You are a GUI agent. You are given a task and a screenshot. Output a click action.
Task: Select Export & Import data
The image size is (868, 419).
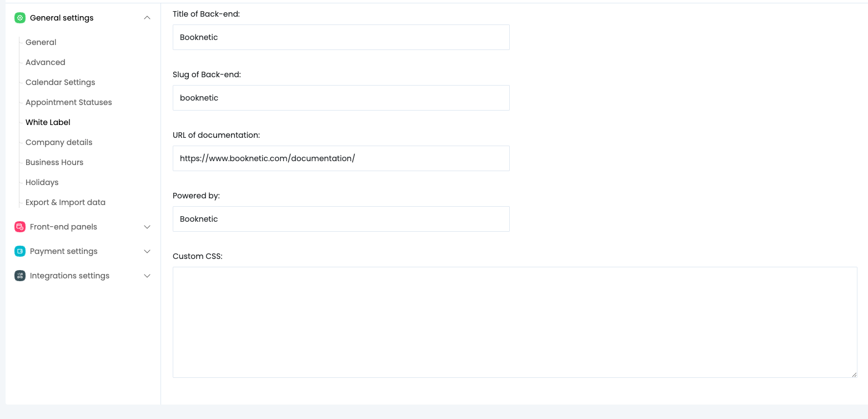[x=66, y=202]
